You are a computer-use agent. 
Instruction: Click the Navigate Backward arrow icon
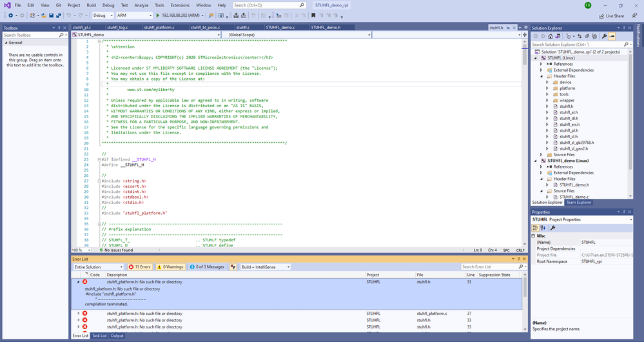tap(10, 15)
